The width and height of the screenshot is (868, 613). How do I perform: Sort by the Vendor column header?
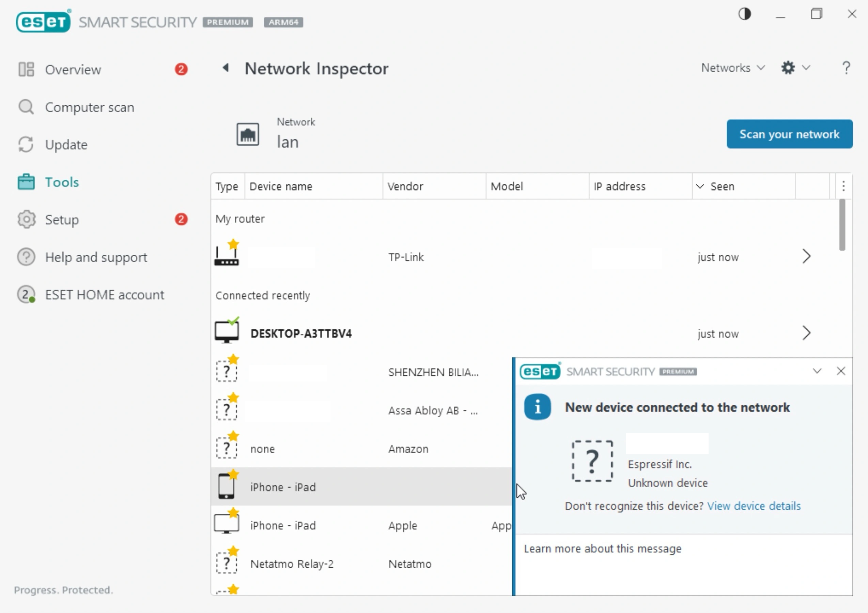tap(434, 186)
